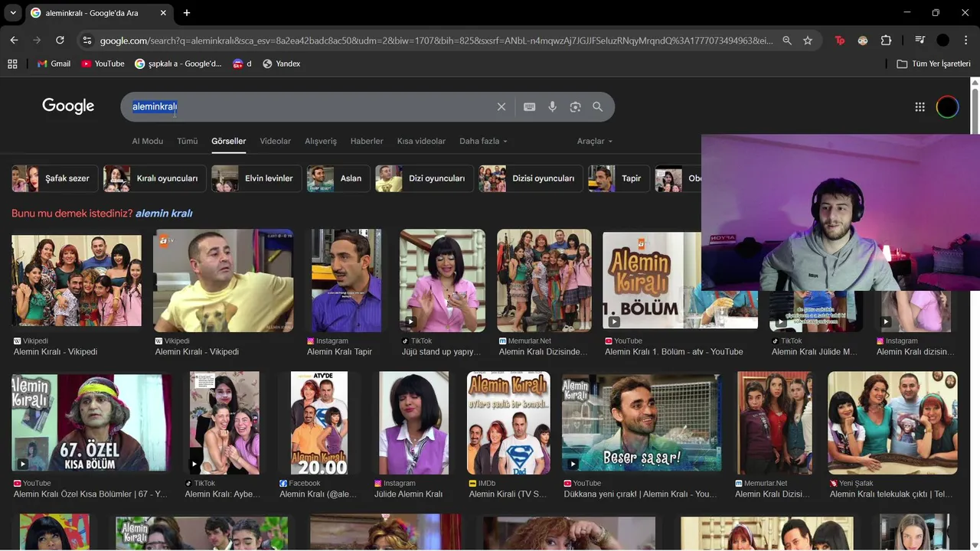980x551 pixels.
Task: Switch to the 'Alışveriş' tab
Action: click(x=321, y=141)
